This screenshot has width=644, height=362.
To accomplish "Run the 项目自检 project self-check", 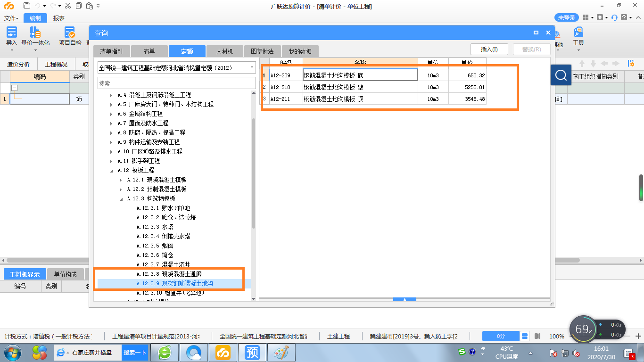I will coord(70,37).
